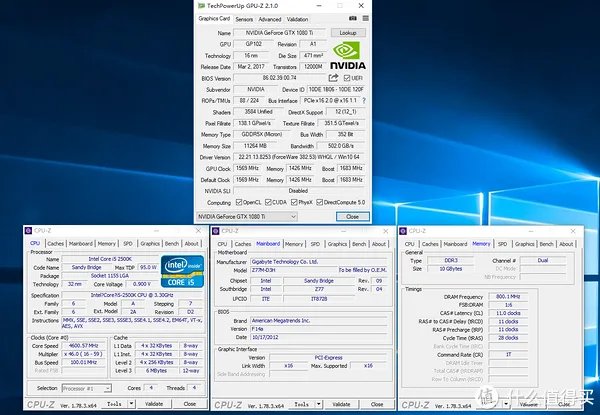
Task: Toggle the PhysX checkbox
Action: pyautogui.click(x=294, y=202)
